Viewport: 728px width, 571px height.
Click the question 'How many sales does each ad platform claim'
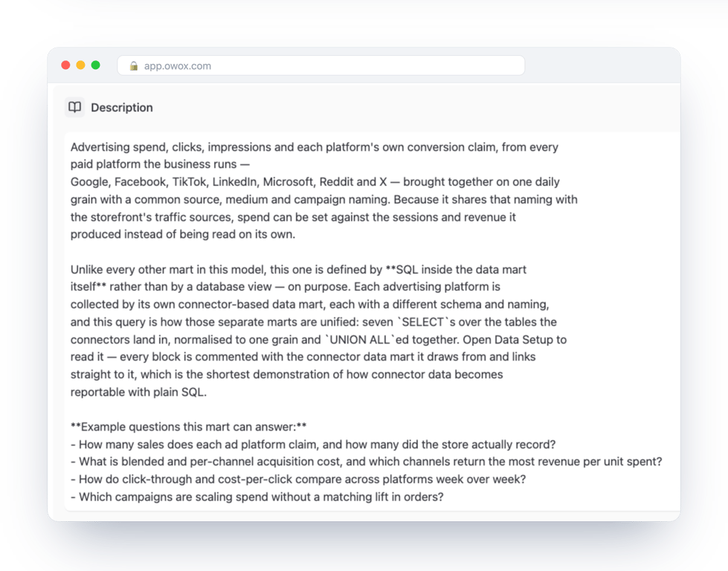click(313, 445)
